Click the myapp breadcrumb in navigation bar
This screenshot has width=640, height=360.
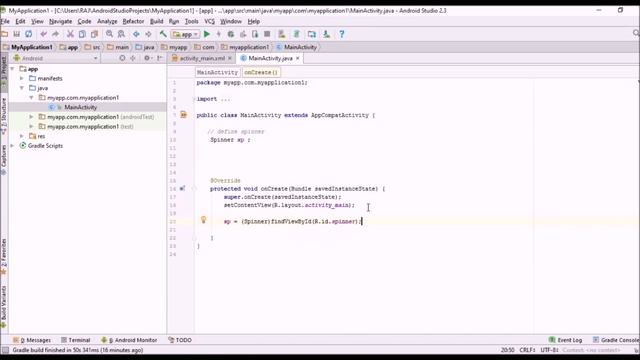[x=174, y=47]
